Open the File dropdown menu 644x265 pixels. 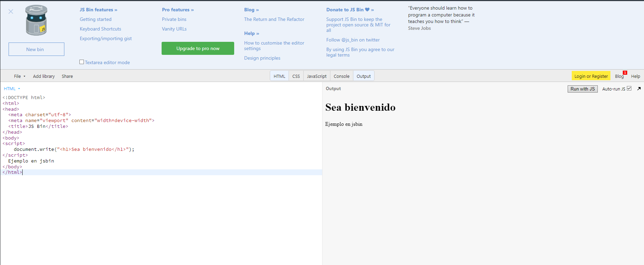click(20, 76)
